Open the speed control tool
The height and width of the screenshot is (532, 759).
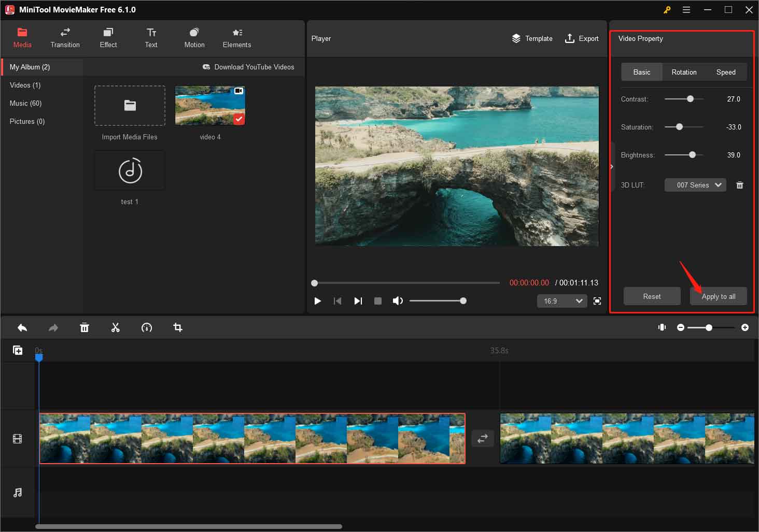pos(147,327)
